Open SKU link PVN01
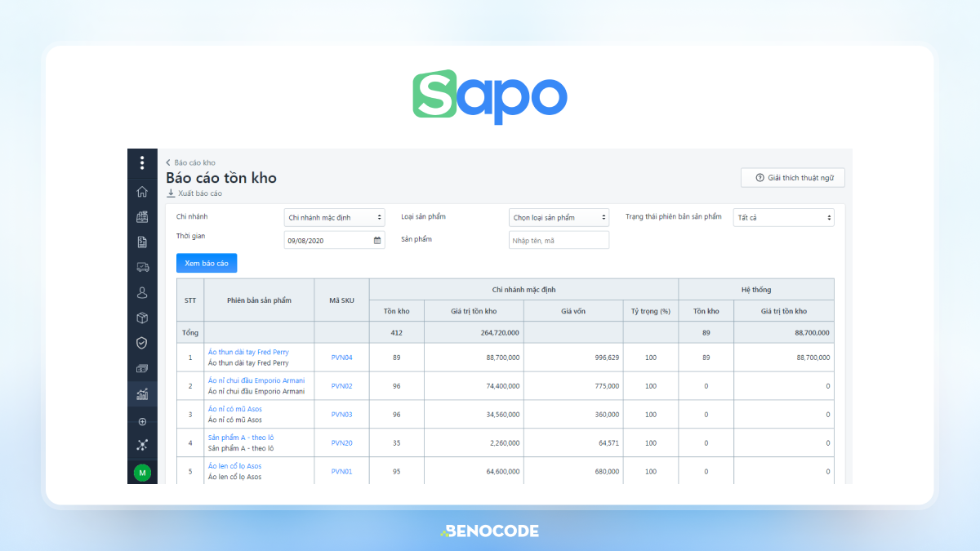 click(341, 472)
